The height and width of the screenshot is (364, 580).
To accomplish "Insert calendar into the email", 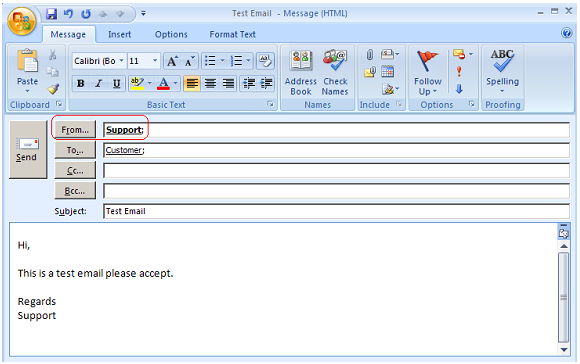I will pos(387,71).
